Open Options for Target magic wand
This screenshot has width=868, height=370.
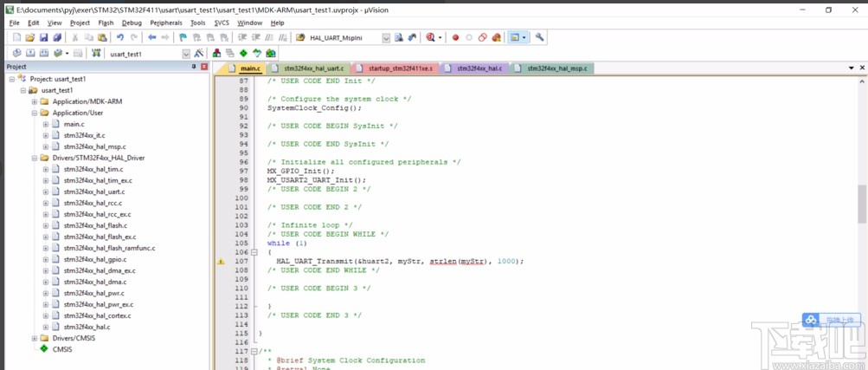pos(199,54)
